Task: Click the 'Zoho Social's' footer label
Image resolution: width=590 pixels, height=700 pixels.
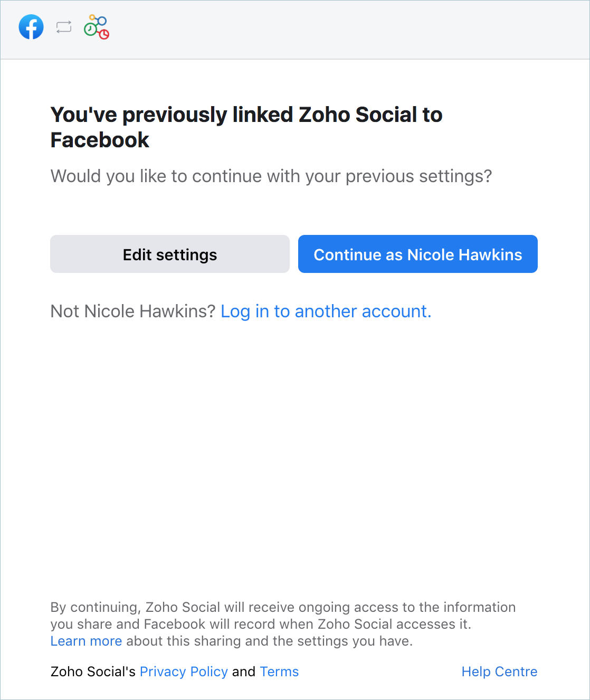Action: pyautogui.click(x=93, y=671)
